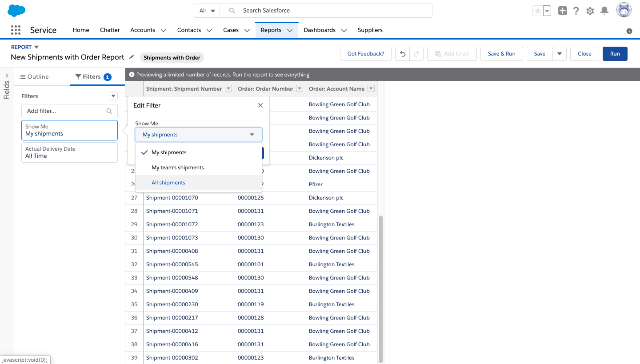The image size is (640, 364).
Task: Click the blue Run button
Action: [615, 54]
